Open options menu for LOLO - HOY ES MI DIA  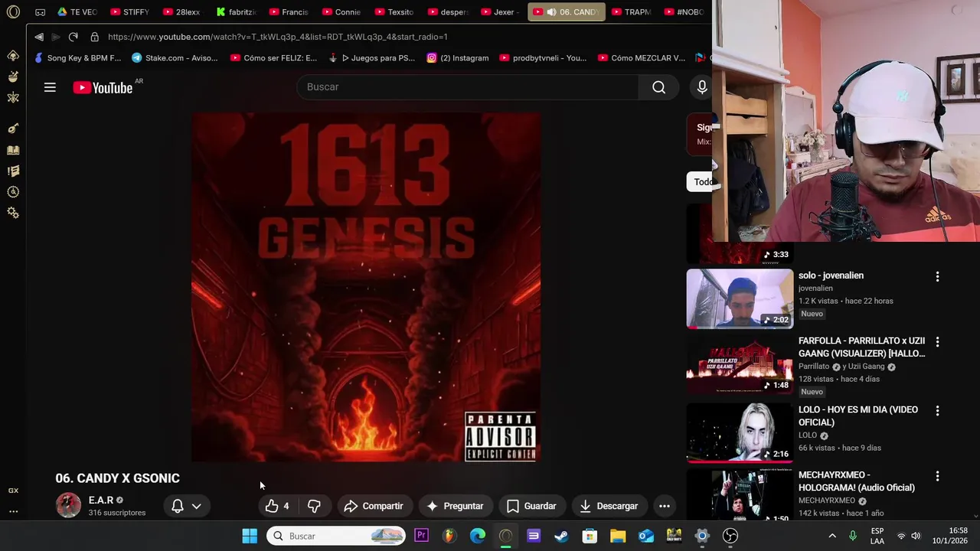tap(937, 410)
